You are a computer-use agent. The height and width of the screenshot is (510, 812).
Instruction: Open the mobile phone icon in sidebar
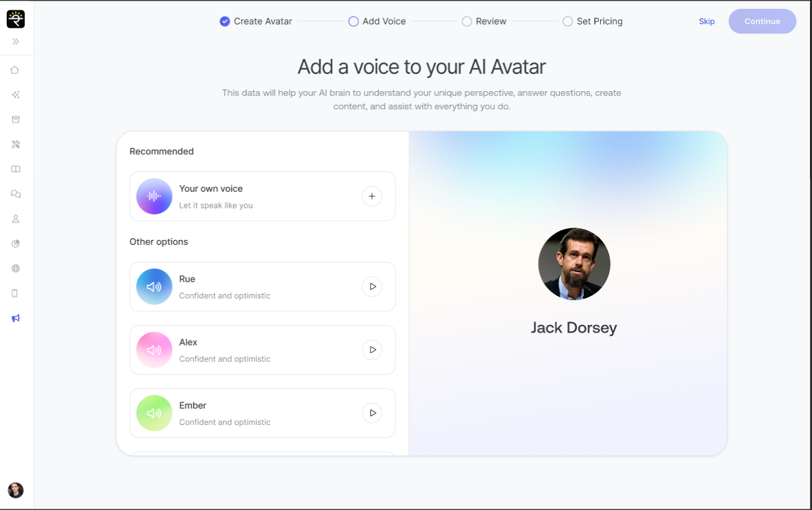click(x=15, y=293)
